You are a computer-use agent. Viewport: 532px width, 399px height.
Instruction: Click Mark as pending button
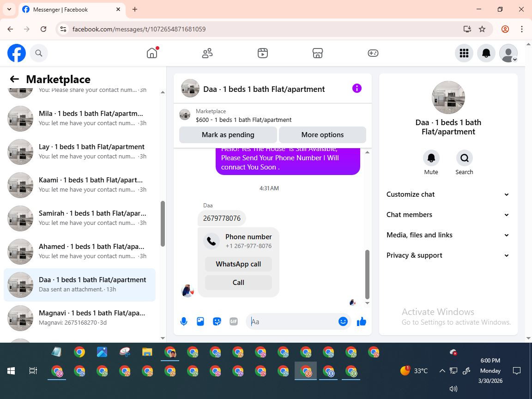(228, 135)
